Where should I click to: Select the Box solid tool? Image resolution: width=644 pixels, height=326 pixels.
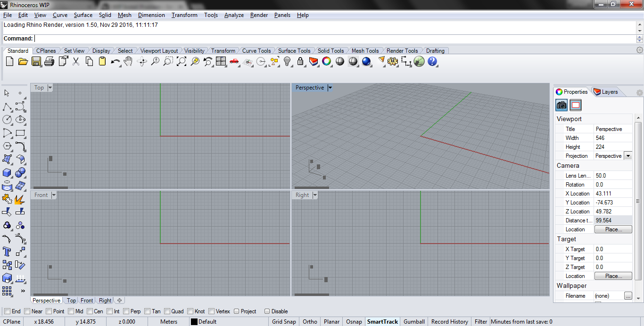point(7,172)
